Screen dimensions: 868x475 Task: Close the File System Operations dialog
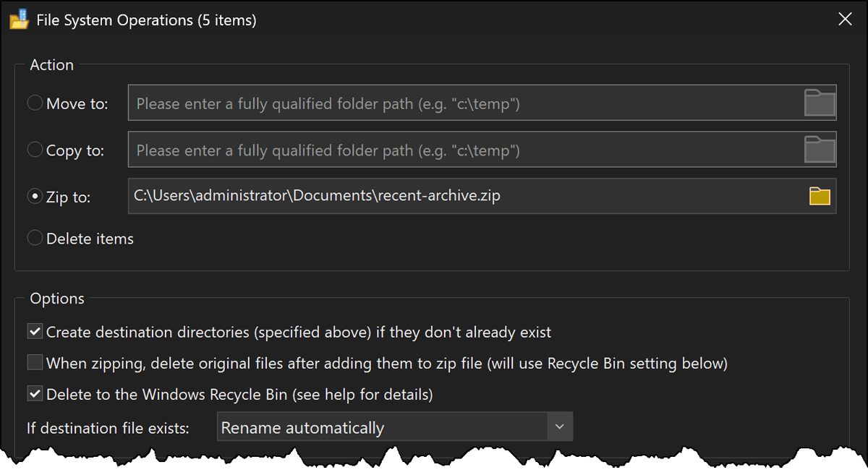click(845, 19)
